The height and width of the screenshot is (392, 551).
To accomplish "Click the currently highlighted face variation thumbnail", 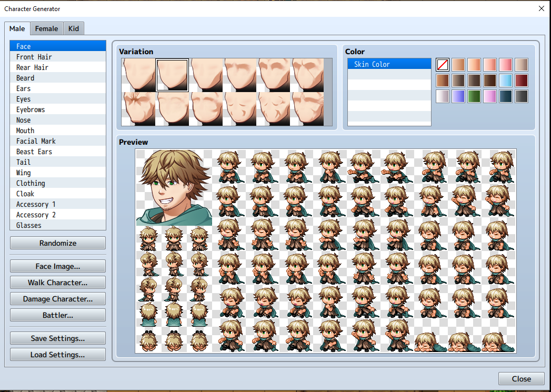I will (x=172, y=75).
